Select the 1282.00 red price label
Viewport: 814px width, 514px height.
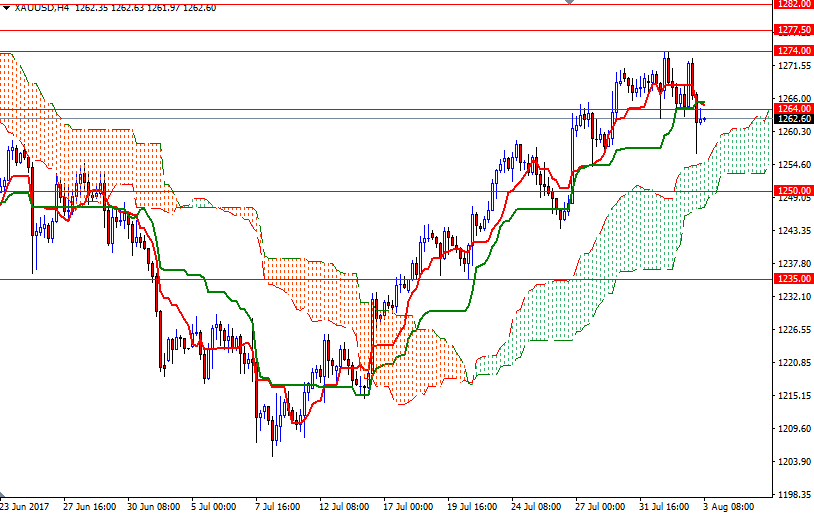pos(792,4)
